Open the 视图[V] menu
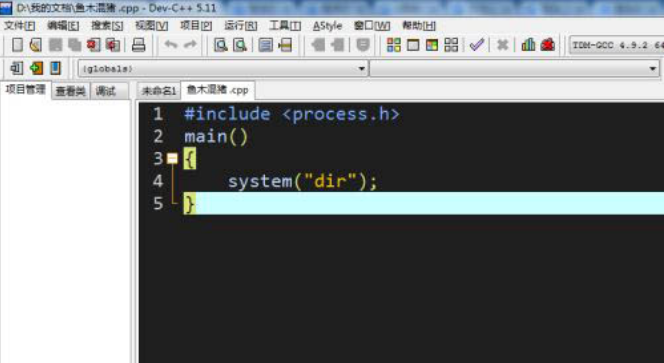The height and width of the screenshot is (363, 664). (x=151, y=26)
